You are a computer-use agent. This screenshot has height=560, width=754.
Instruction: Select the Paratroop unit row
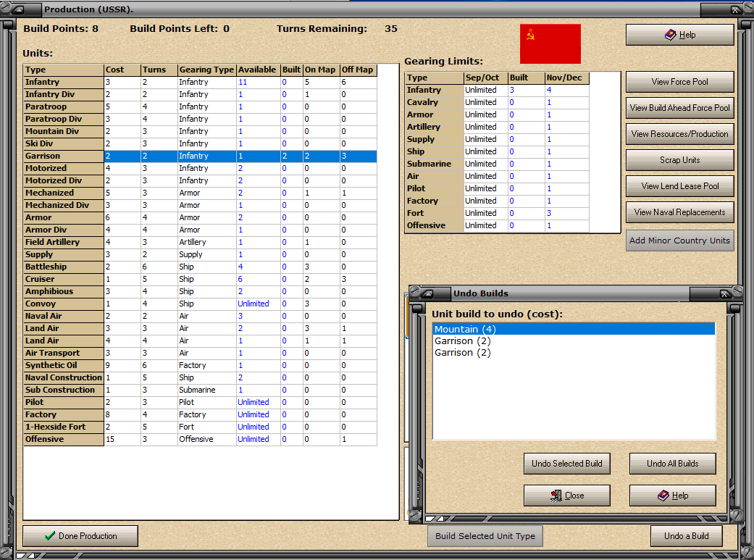pyautogui.click(x=200, y=106)
